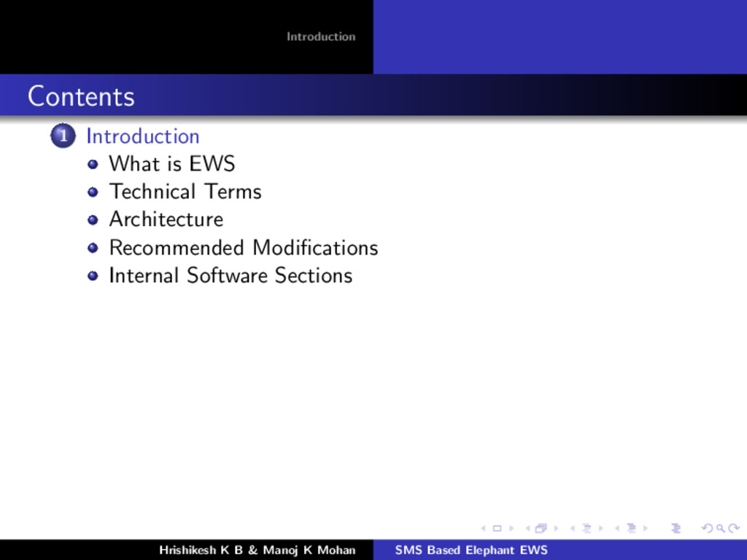Click the previous slide arrow
The image size is (747, 560).
pyautogui.click(x=483, y=528)
